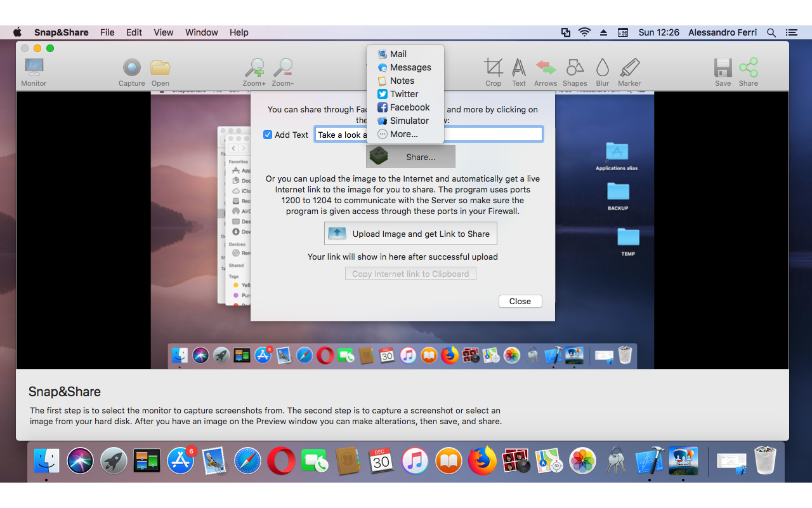Image resolution: width=812 pixels, height=508 pixels.
Task: Open the View menu
Action: [x=163, y=32]
